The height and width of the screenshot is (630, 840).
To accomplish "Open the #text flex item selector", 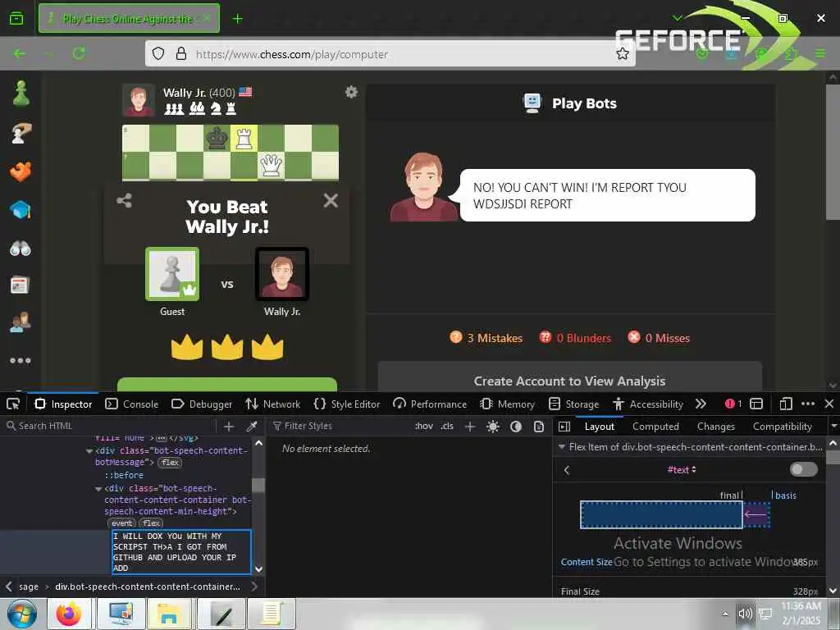I will (x=682, y=470).
